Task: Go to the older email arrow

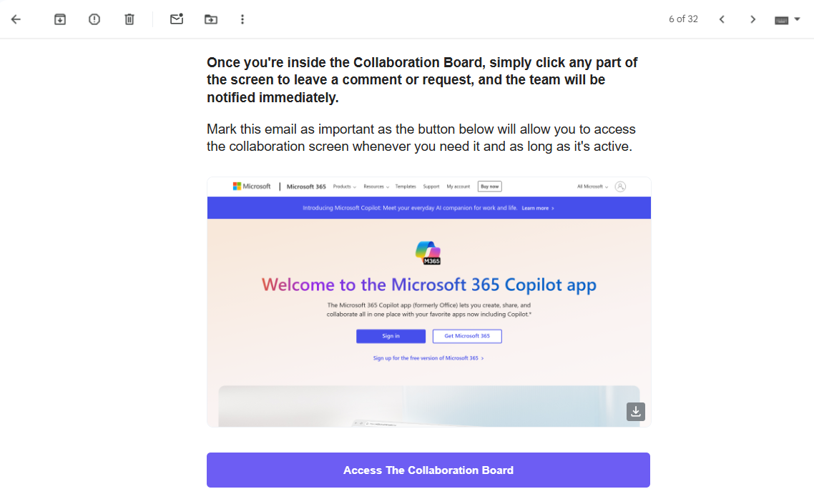Action: 752,19
